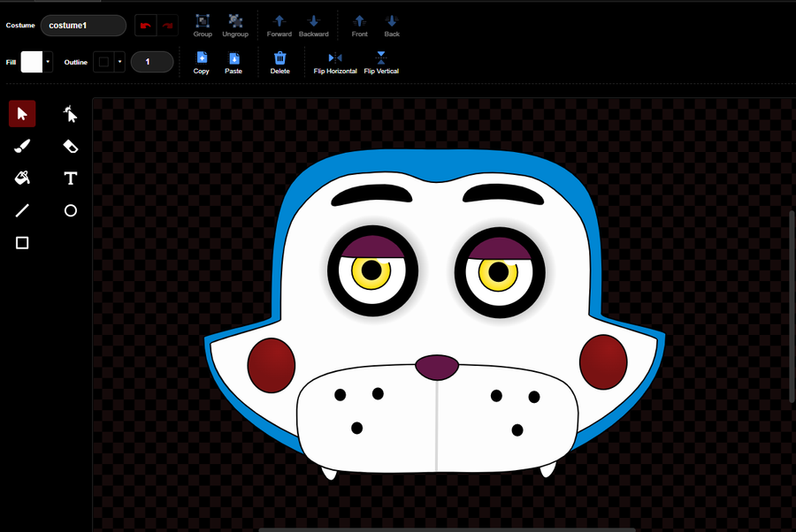
Task: Select the arrow Select tool
Action: [22, 114]
